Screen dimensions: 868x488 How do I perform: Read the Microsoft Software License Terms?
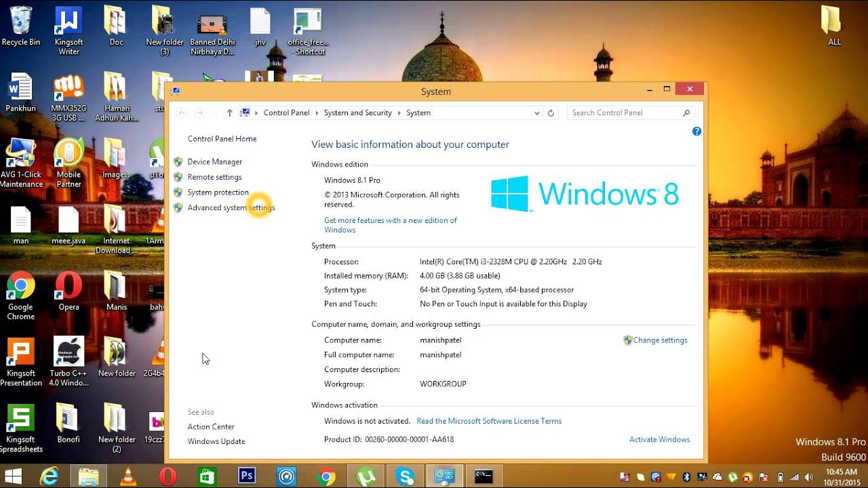point(489,421)
